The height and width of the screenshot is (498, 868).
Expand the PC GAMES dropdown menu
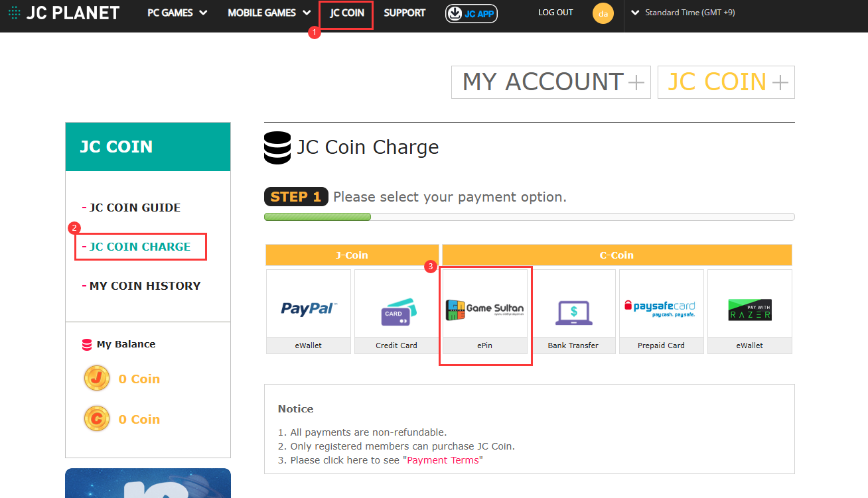click(177, 13)
